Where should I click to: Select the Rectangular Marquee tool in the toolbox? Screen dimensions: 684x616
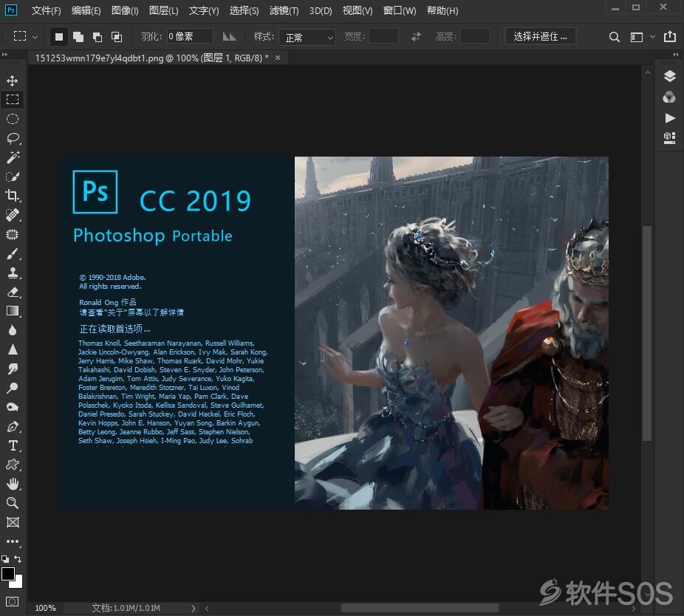(x=13, y=100)
